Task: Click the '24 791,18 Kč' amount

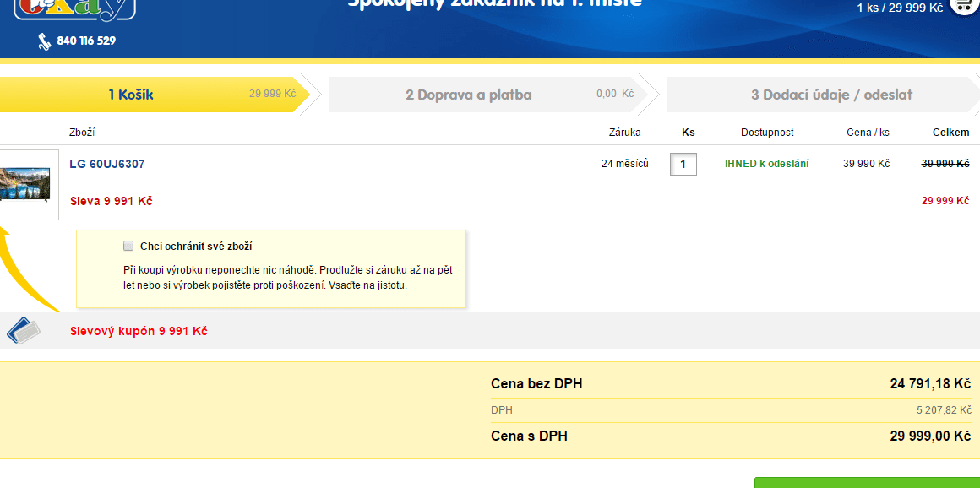Action: (931, 383)
